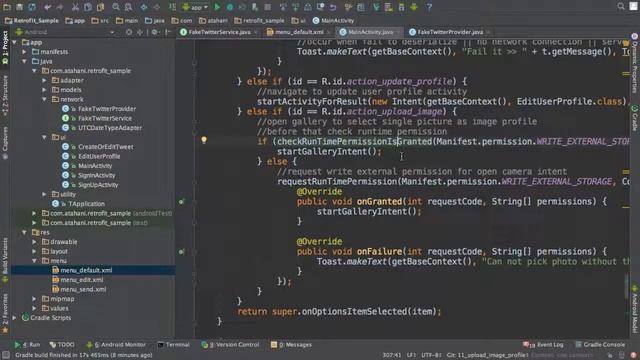
Task: Click the Scroll from Source target icon
Action: pyautogui.click(x=129, y=32)
